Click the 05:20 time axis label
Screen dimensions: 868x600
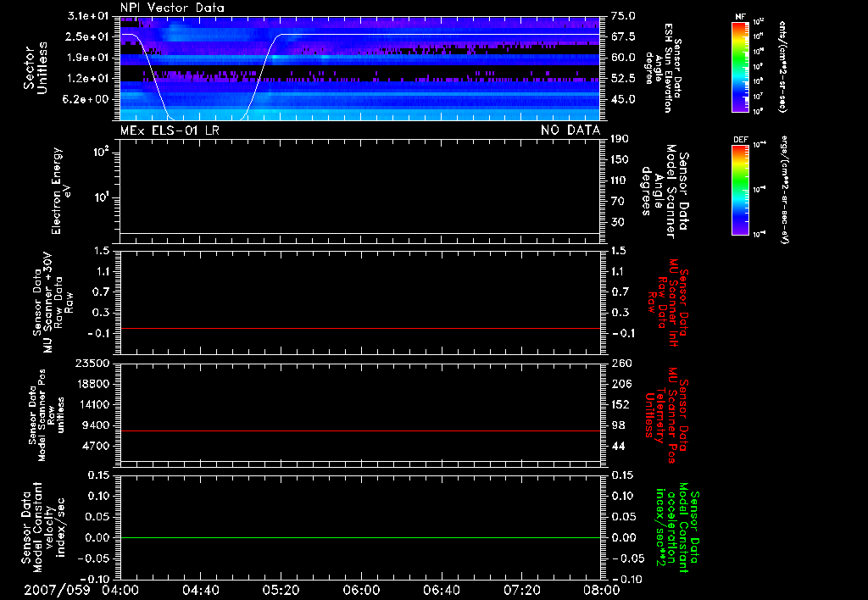pyautogui.click(x=281, y=590)
